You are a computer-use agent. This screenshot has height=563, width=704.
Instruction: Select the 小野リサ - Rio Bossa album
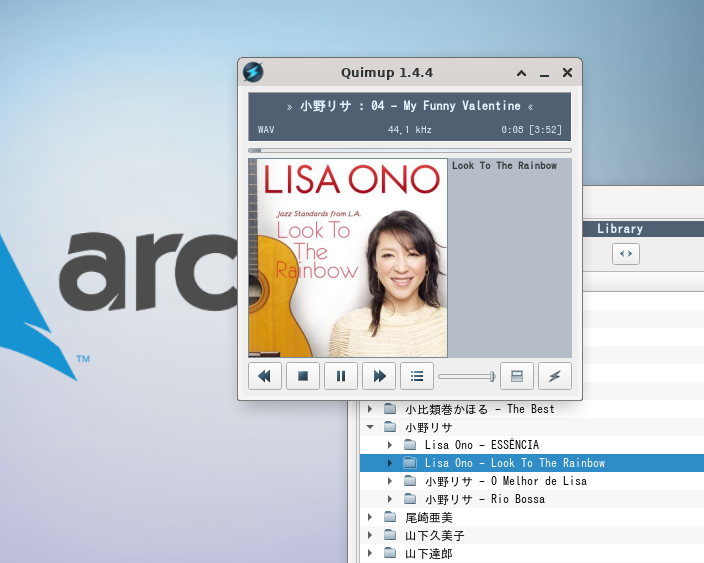pos(484,499)
